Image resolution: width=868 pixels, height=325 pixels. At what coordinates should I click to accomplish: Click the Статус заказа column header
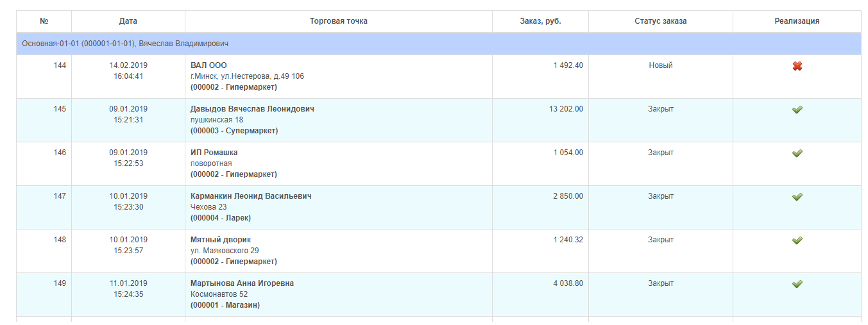tap(660, 21)
